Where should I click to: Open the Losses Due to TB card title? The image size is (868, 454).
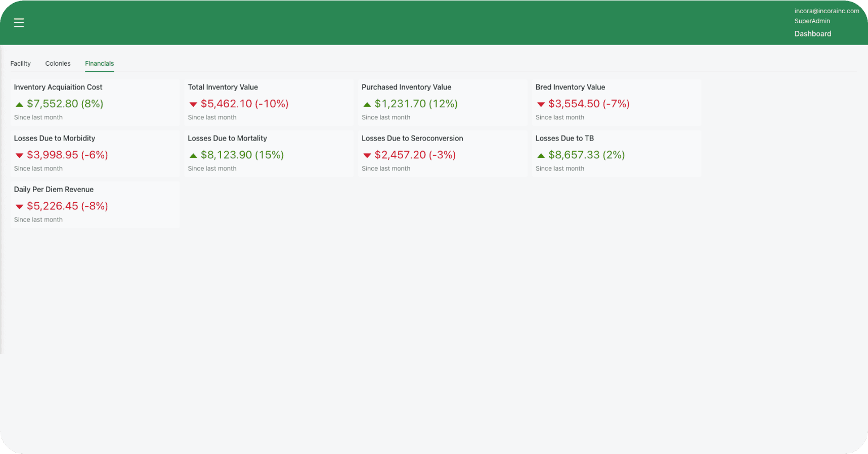click(565, 139)
